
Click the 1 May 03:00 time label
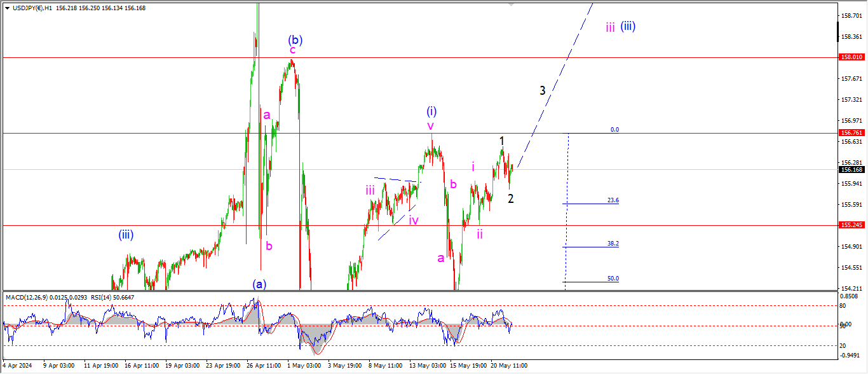tap(303, 366)
